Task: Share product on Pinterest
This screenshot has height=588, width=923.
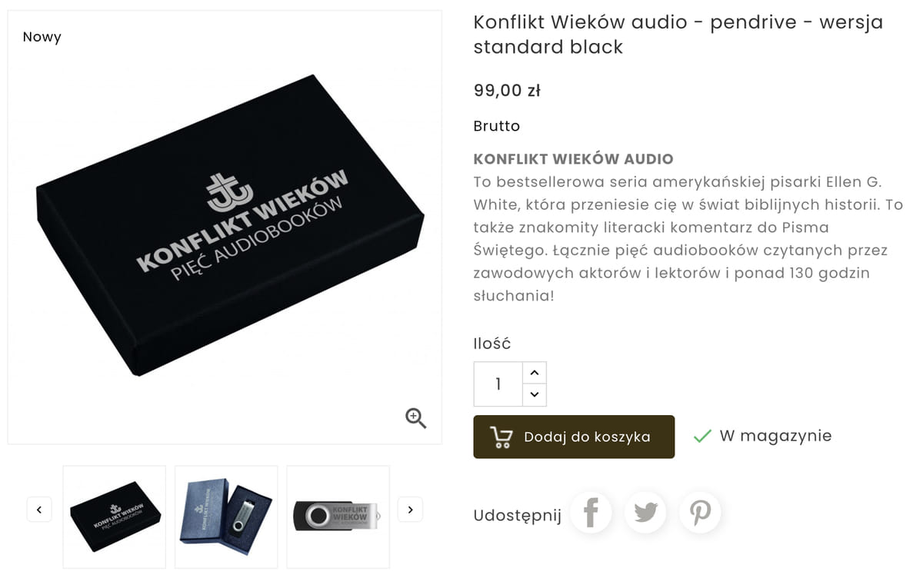Action: coord(700,513)
